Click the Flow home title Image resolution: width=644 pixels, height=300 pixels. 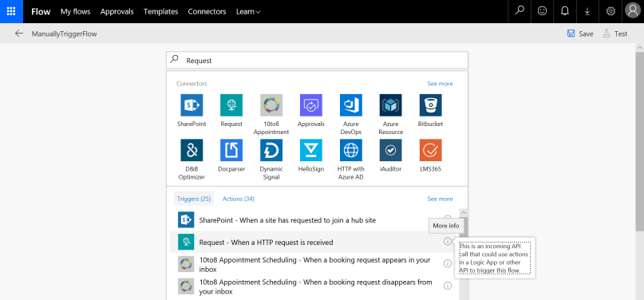pos(41,11)
